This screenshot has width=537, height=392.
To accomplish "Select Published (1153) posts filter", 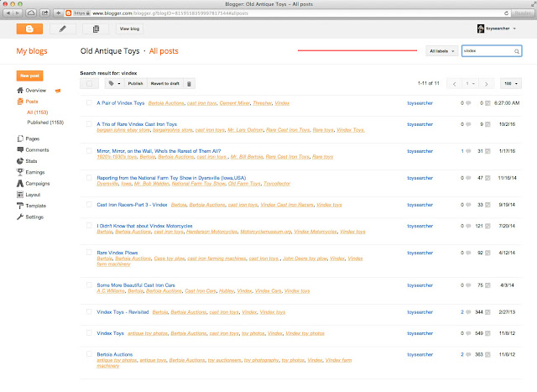I will tap(45, 123).
